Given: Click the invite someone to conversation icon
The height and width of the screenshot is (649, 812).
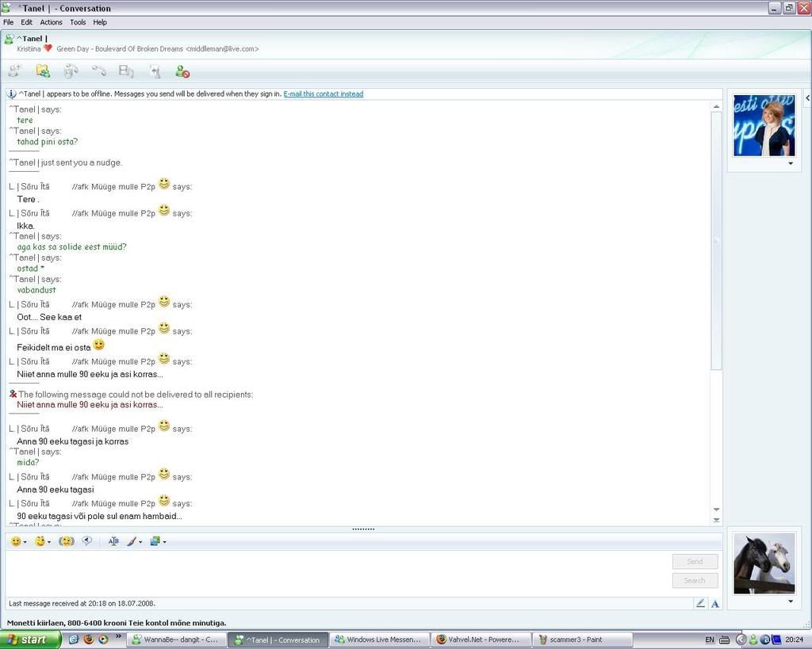Looking at the screenshot, I should 13,71.
